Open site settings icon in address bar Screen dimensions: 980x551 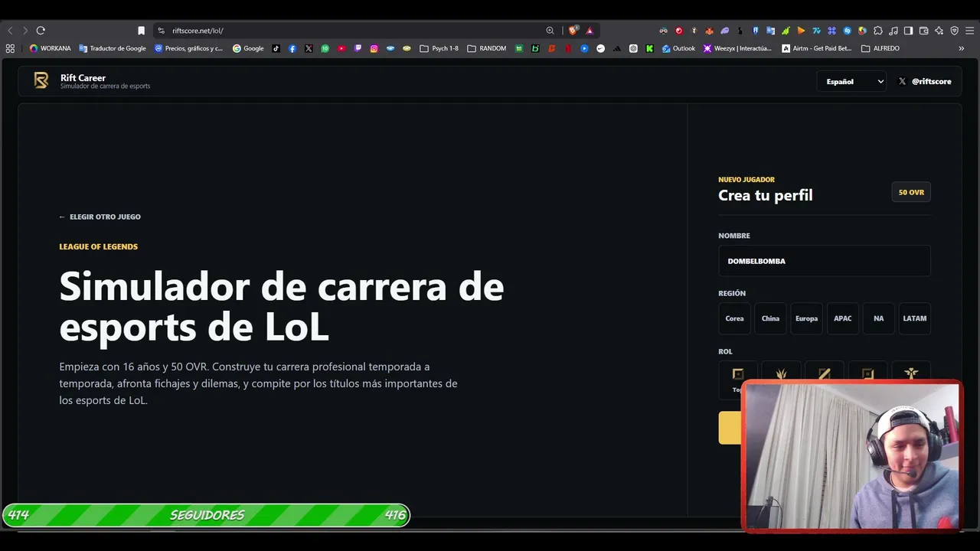161,31
